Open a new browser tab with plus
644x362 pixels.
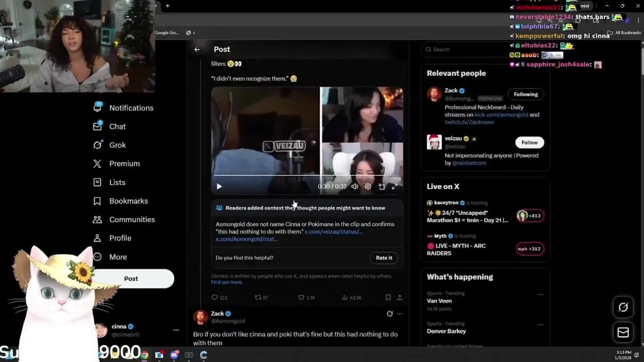[x=168, y=6]
